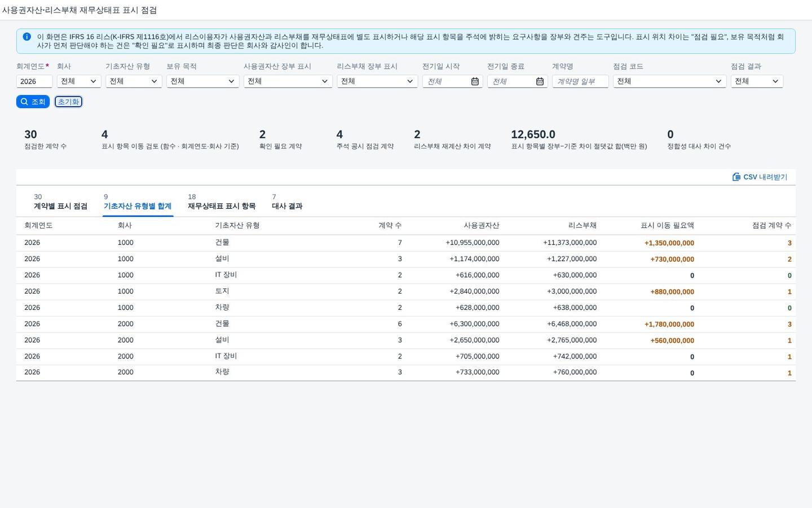812x508 pixels.
Task: Click the 회계연도 input field
Action: tap(34, 81)
